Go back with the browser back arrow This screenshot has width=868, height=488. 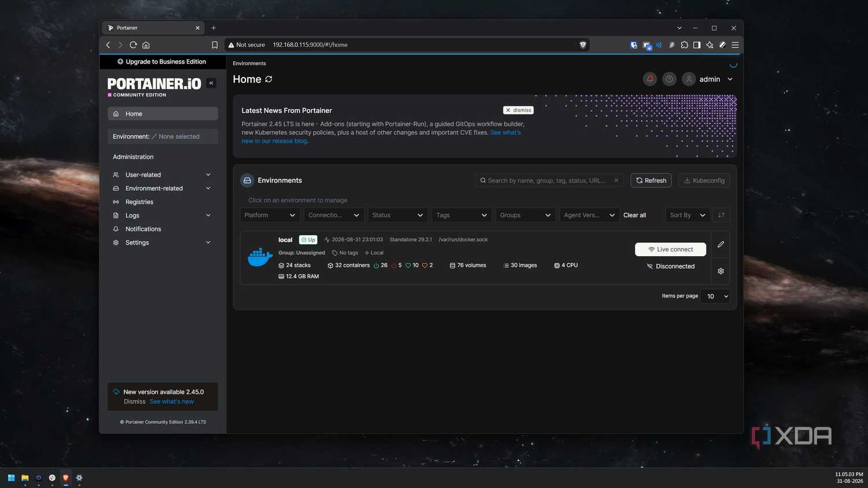point(108,45)
